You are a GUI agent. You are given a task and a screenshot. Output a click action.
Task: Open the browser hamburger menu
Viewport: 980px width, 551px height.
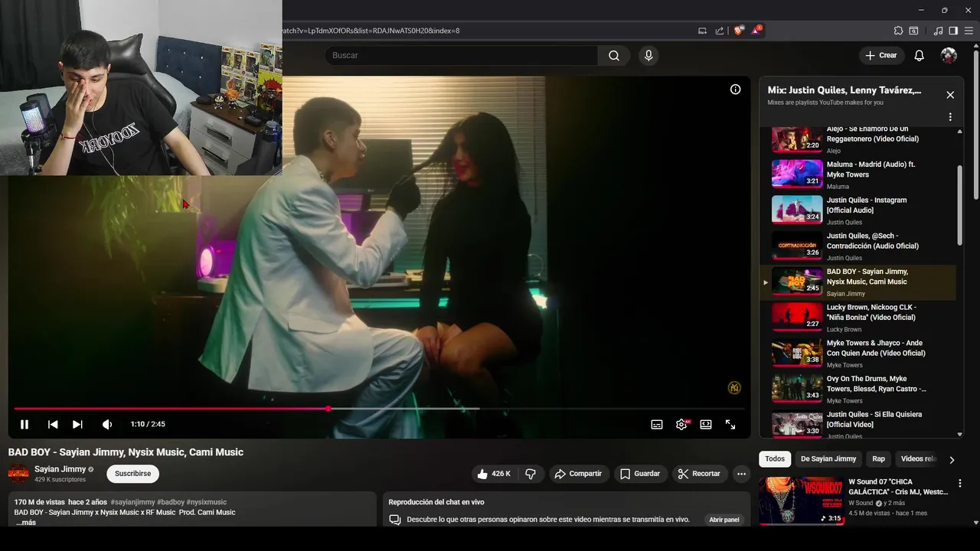(969, 31)
